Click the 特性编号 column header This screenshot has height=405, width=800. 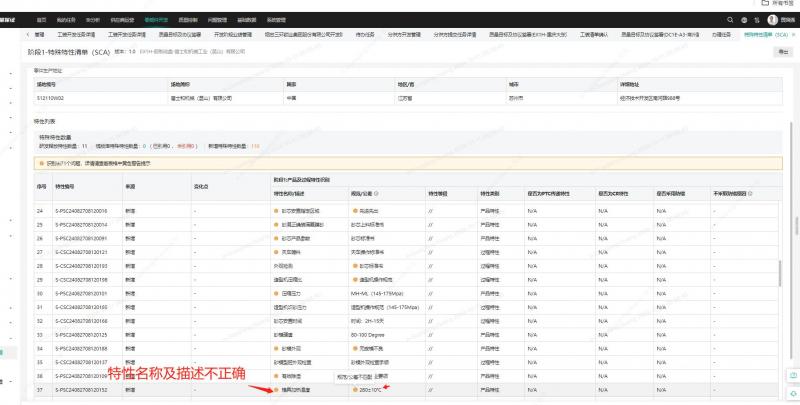point(65,187)
